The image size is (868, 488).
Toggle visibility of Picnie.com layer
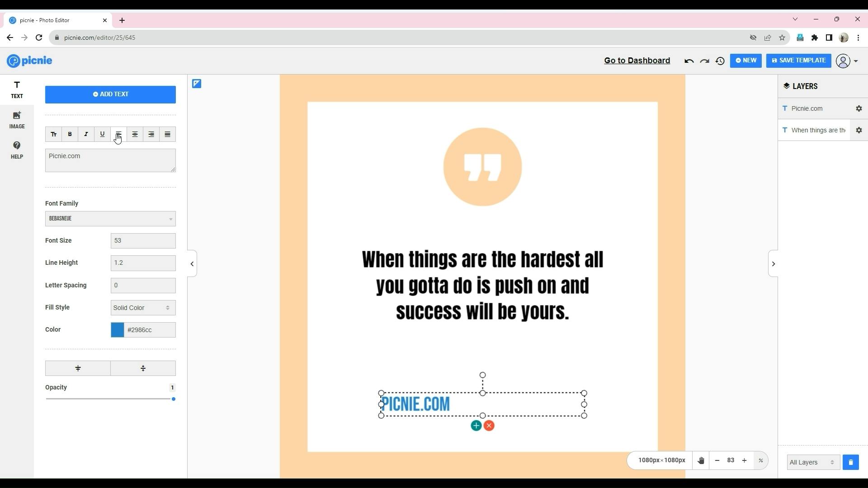[x=859, y=108]
